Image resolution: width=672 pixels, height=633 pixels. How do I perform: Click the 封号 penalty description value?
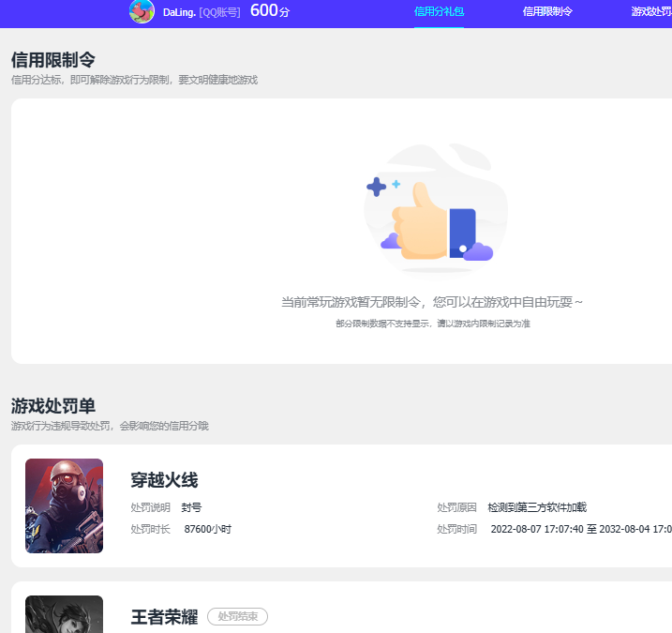(x=191, y=507)
